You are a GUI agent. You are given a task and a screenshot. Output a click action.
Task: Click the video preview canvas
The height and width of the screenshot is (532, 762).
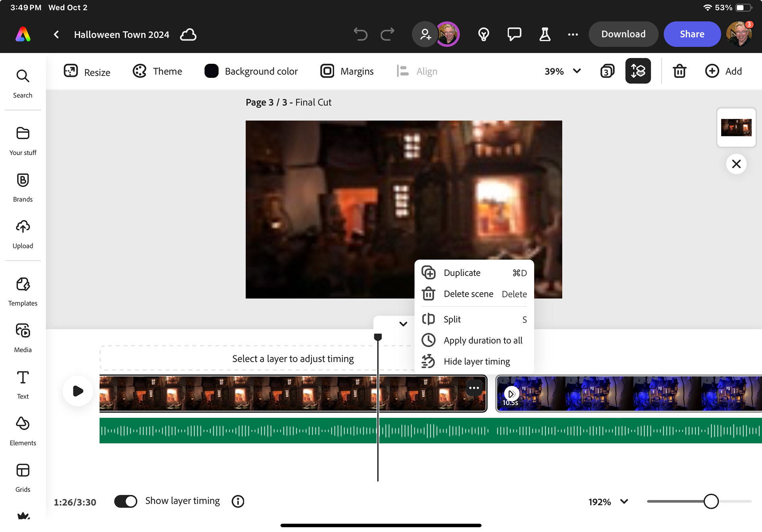[404, 209]
